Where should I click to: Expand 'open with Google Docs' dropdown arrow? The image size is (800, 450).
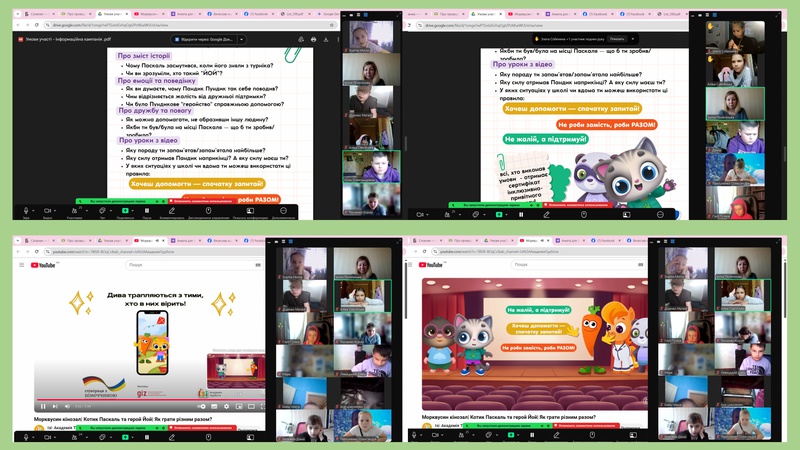(x=242, y=39)
